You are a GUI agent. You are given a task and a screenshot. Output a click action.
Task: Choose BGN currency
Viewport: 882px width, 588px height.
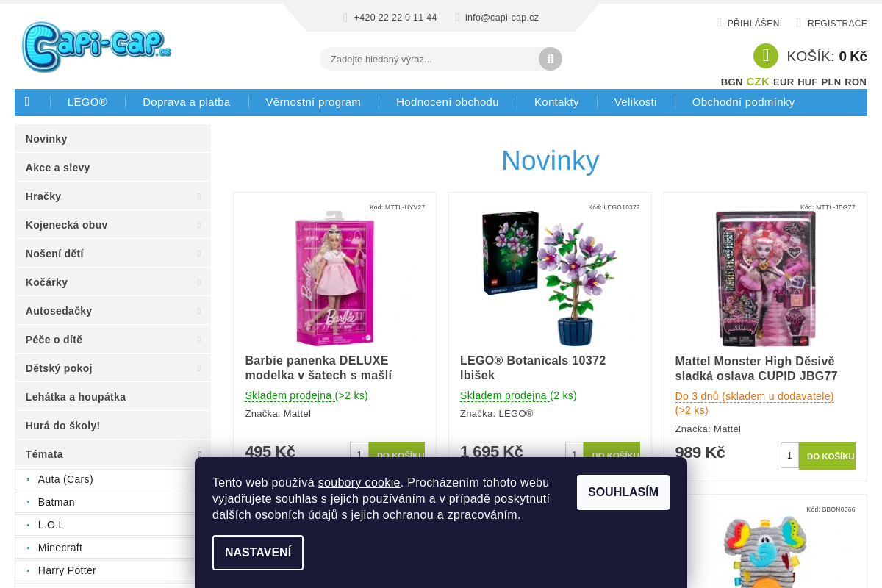pyautogui.click(x=731, y=82)
